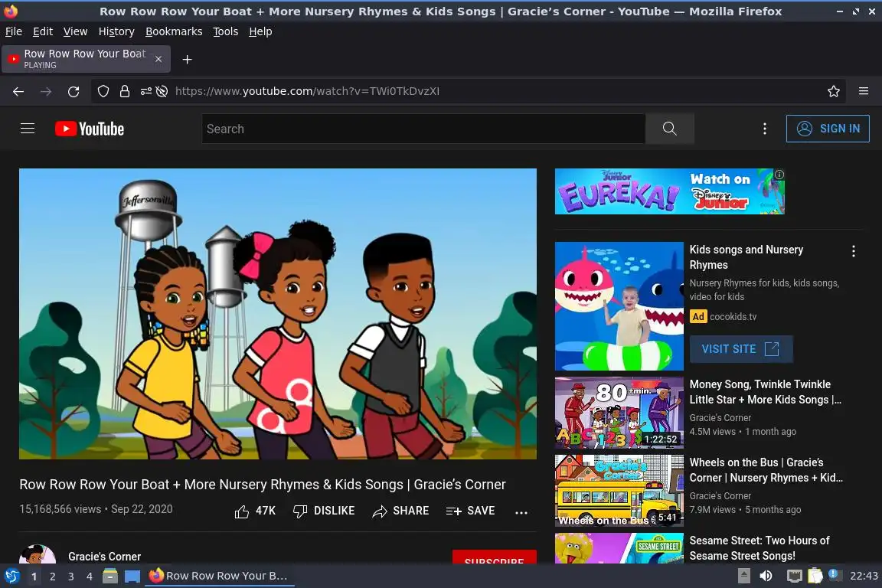This screenshot has height=588, width=882.
Task: Open the system start menu icon
Action: point(11,576)
